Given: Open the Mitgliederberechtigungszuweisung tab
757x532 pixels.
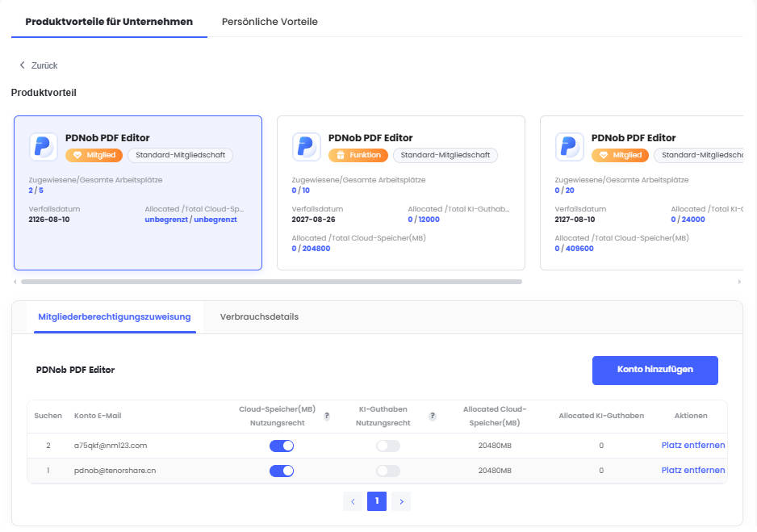Looking at the screenshot, I should coord(115,316).
